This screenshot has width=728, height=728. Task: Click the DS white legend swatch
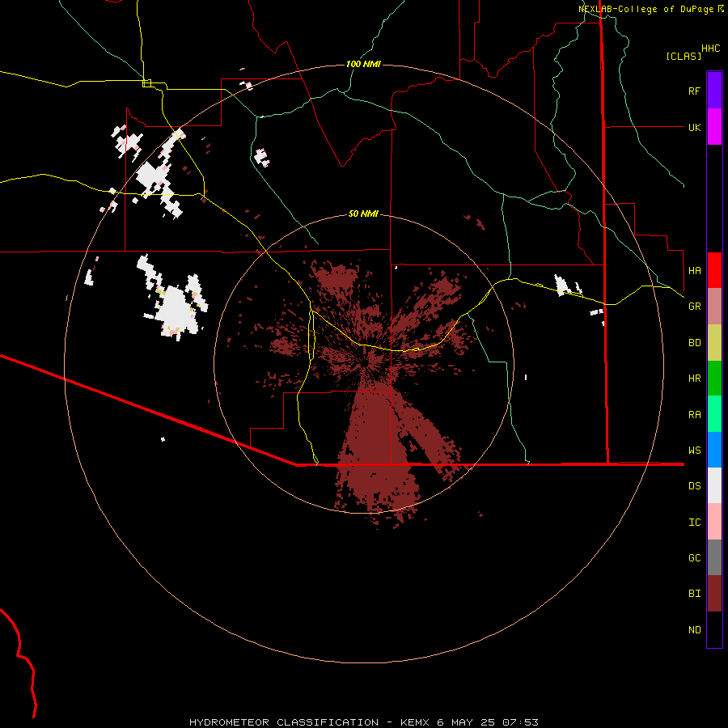click(714, 485)
